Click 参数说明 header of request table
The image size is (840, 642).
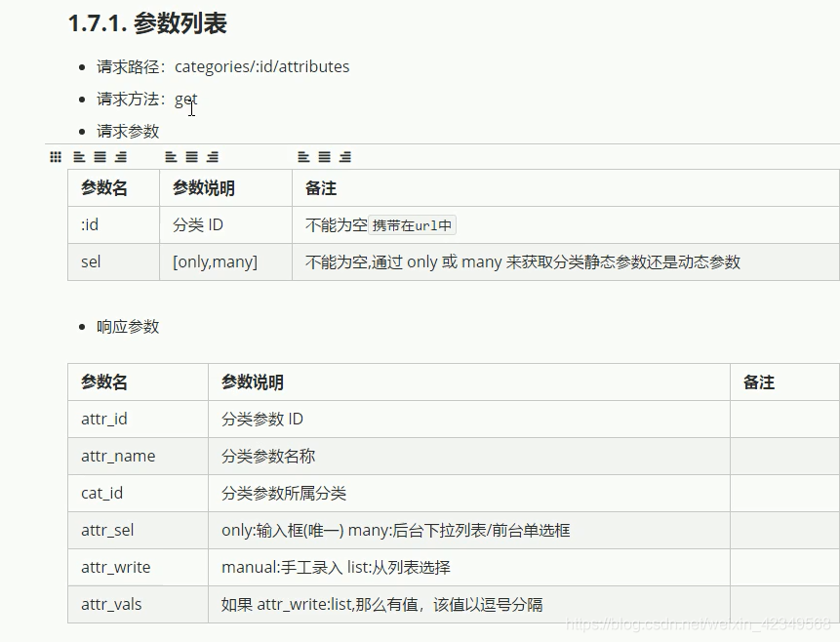point(225,188)
